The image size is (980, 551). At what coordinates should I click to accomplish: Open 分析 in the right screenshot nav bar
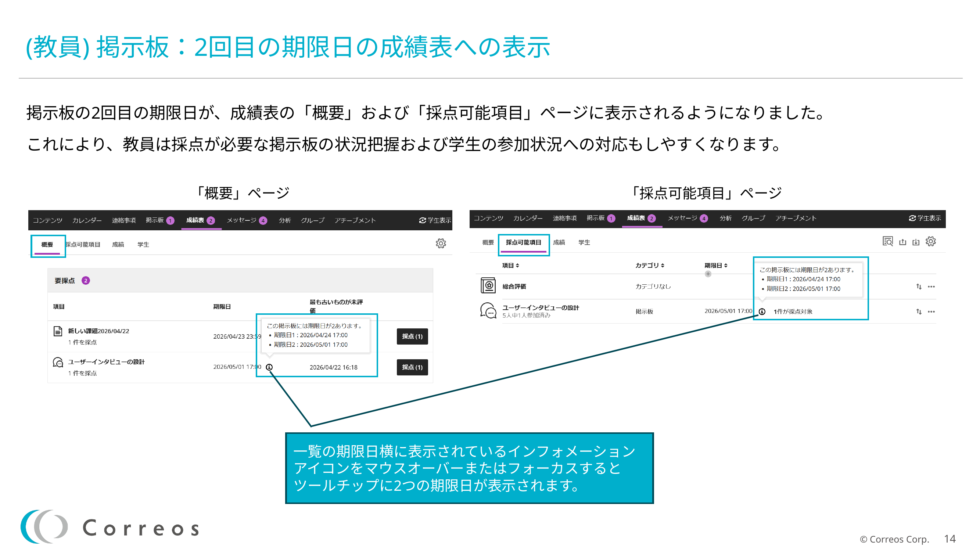point(725,218)
